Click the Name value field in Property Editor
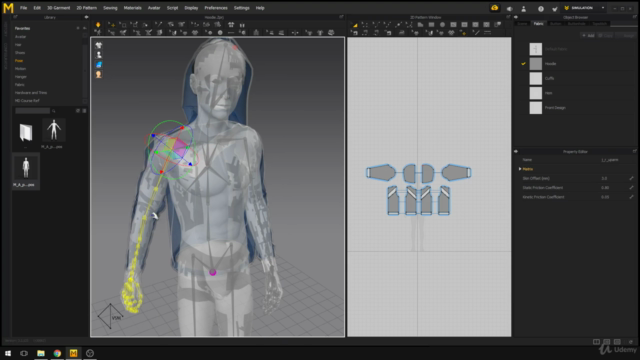 click(x=610, y=160)
